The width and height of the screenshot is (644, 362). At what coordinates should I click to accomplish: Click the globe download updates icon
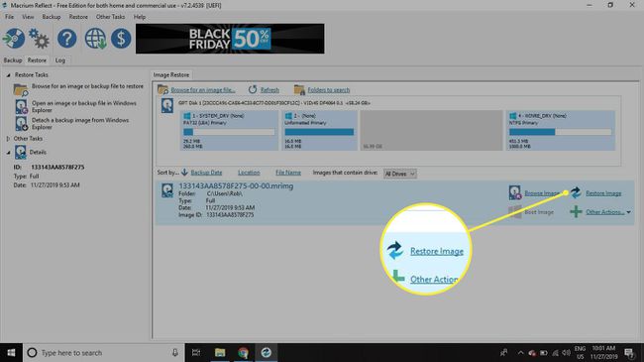point(96,39)
